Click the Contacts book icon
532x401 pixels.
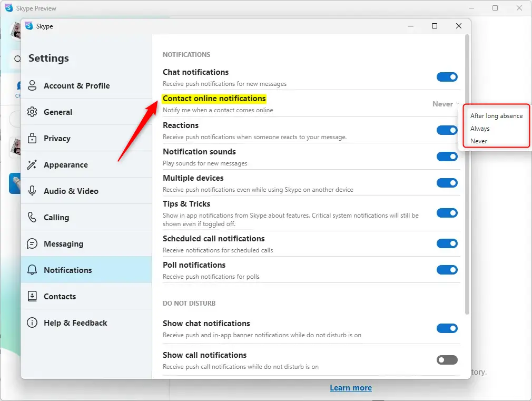click(x=32, y=297)
